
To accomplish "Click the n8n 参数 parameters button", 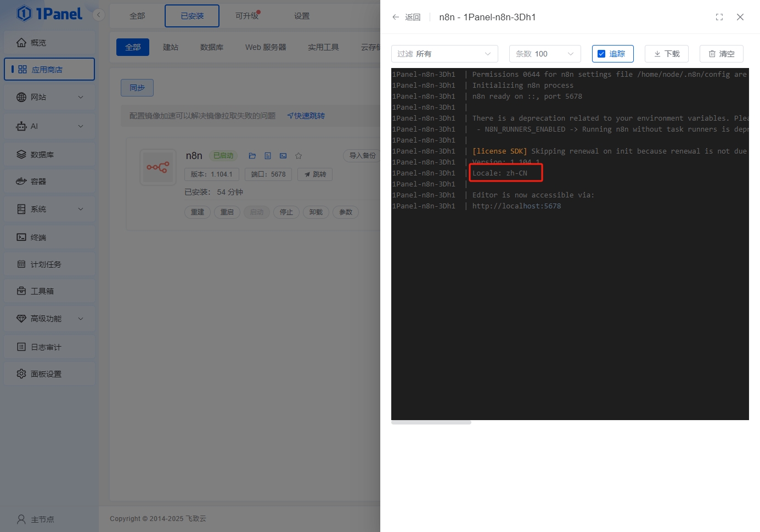I will 346,212.
